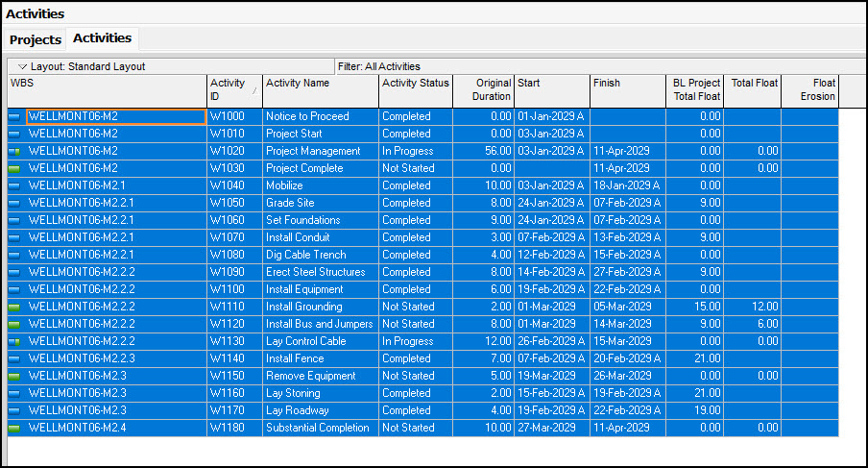Open the Layout: Standard Layout dropdown arrow

[23, 66]
